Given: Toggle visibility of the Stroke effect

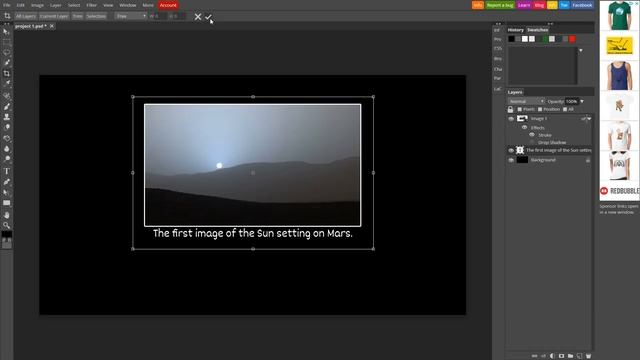Looking at the screenshot, I should tap(532, 135).
